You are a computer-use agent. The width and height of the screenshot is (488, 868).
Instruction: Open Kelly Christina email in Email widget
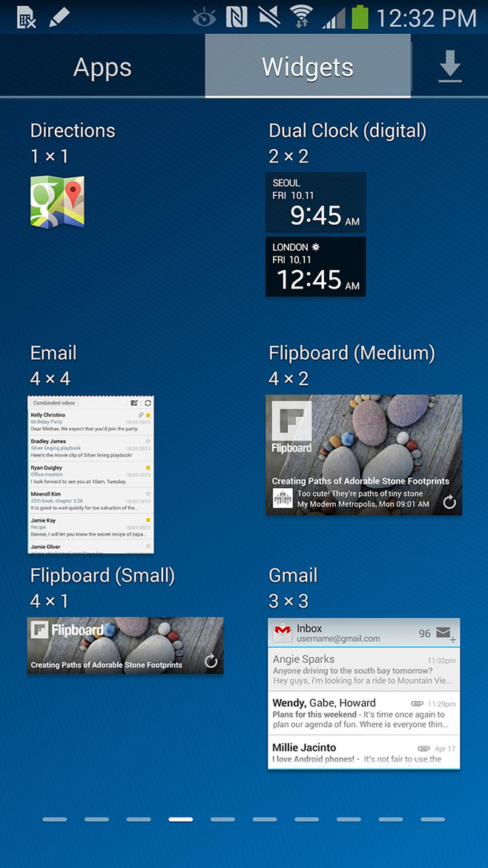(90, 422)
